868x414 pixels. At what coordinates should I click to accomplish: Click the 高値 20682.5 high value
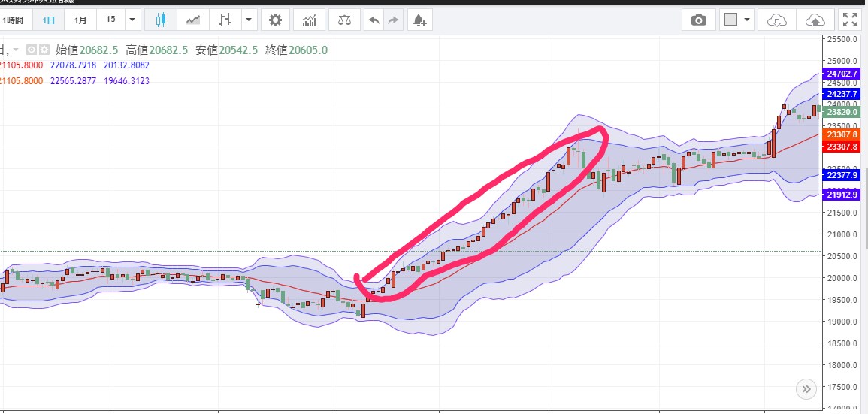pos(156,50)
